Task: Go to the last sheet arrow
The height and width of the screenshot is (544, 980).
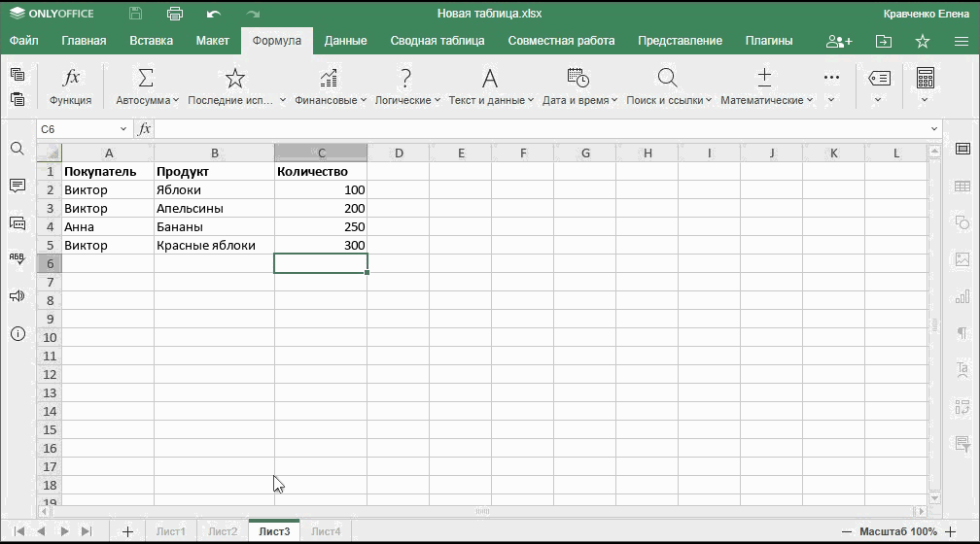Action: pos(87,531)
